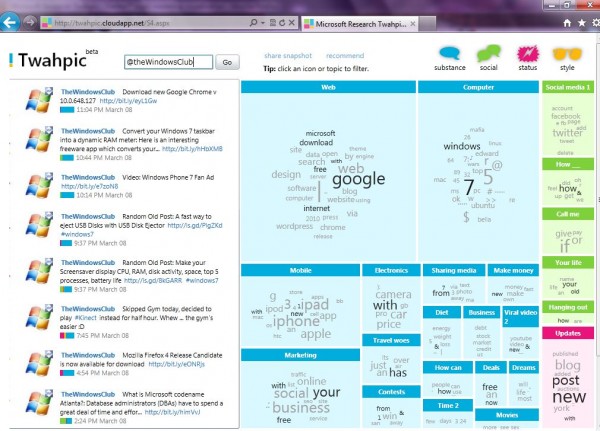The width and height of the screenshot is (600, 431).
Task: Open Favorites star icon
Action: pos(582,23)
